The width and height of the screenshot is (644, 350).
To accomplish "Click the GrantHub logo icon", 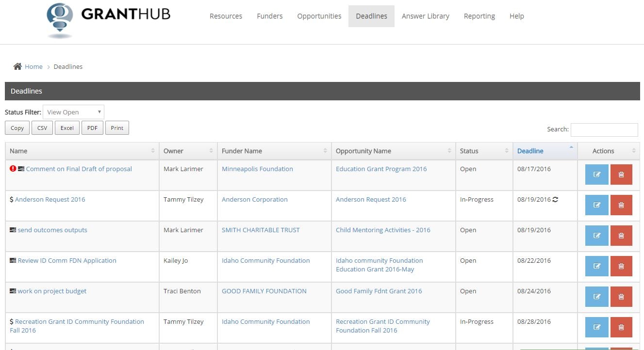I will pos(60,20).
